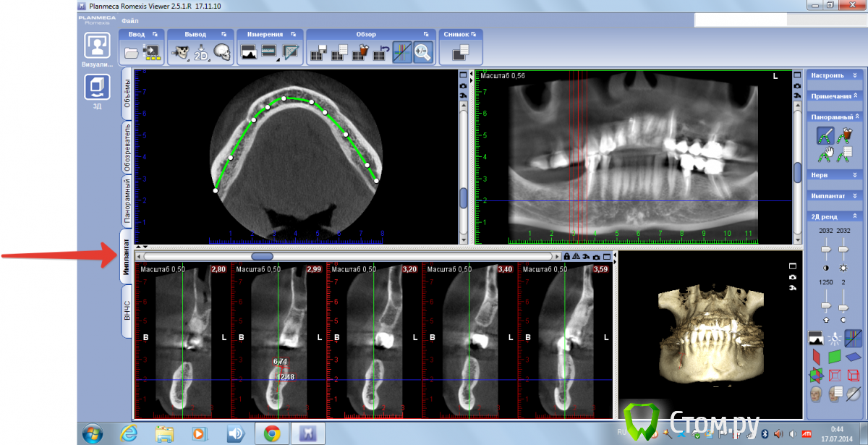Switch to the Панорамный side tab
The height and width of the screenshot is (445, 868).
tap(127, 200)
